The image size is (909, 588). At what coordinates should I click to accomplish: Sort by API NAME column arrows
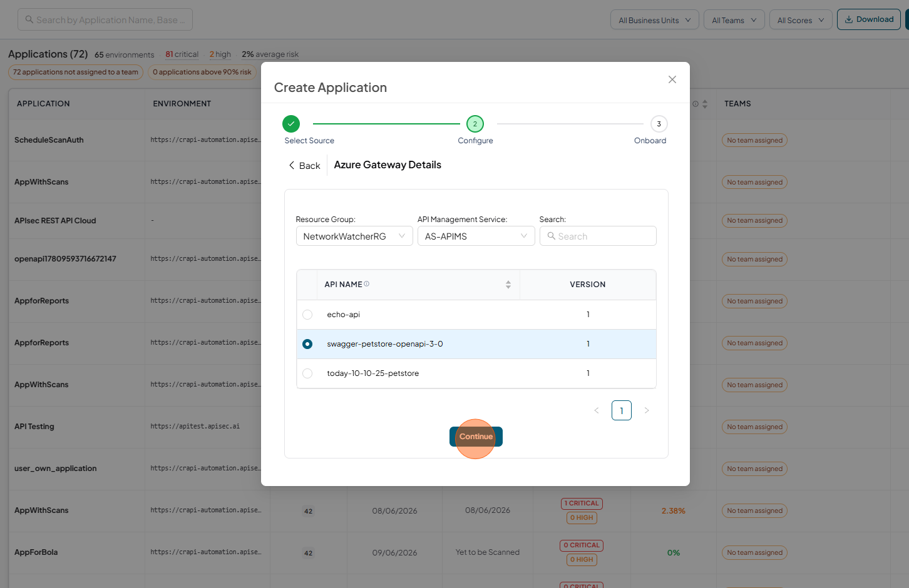coord(508,285)
